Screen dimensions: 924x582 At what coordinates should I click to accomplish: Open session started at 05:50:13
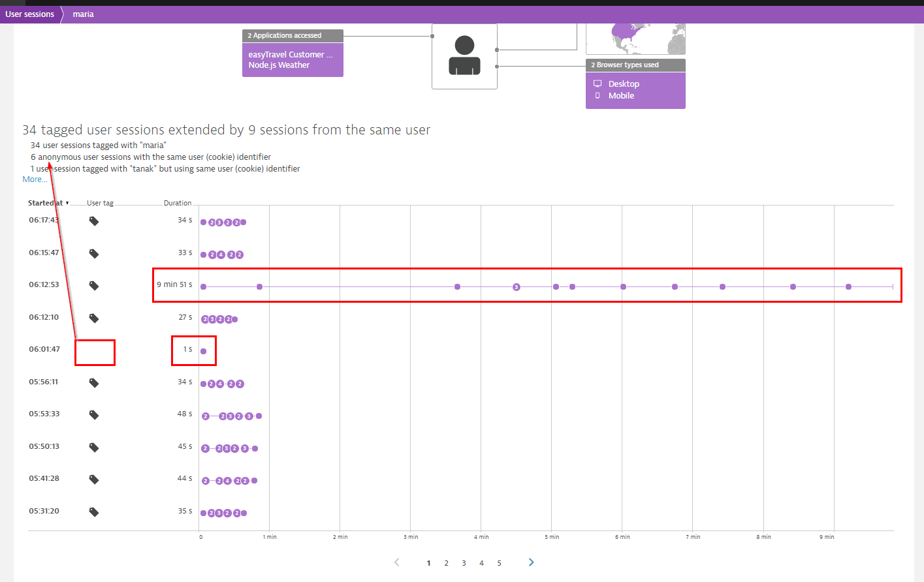pos(44,446)
